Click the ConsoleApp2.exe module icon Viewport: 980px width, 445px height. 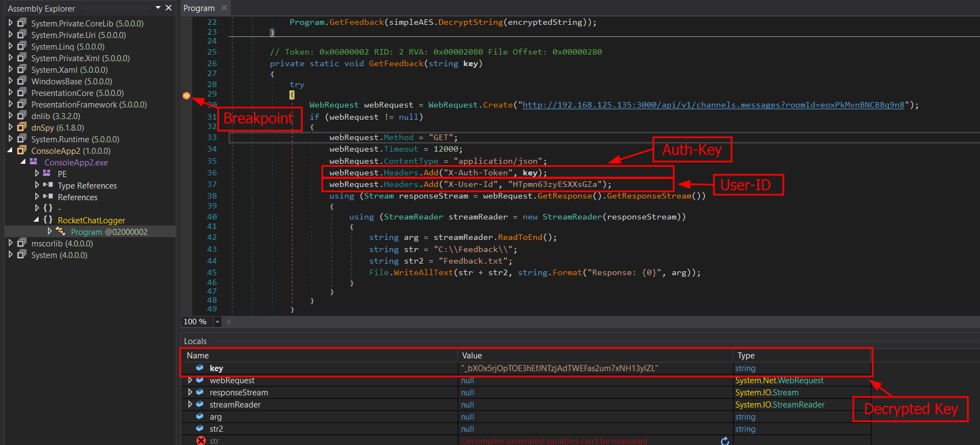click(34, 162)
